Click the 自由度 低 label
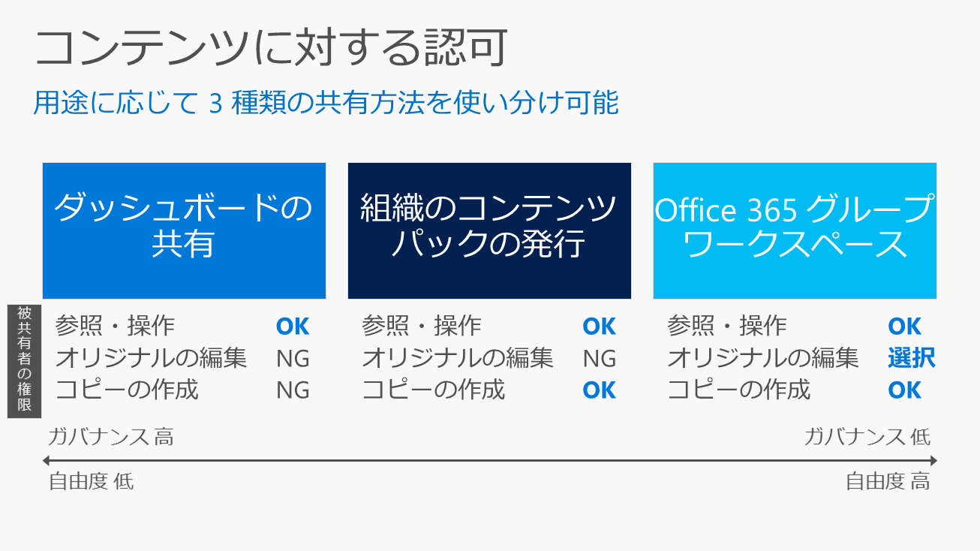This screenshot has width=980, height=551. click(91, 481)
